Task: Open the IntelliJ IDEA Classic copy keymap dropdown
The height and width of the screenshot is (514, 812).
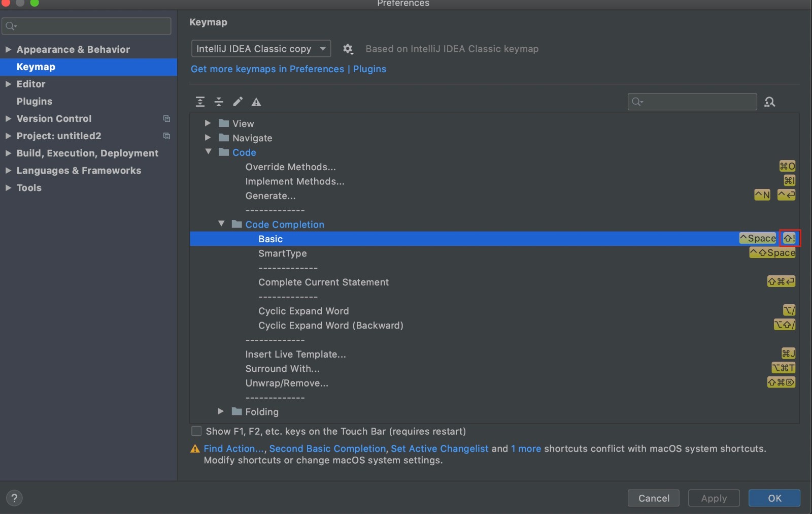Action: [261, 49]
